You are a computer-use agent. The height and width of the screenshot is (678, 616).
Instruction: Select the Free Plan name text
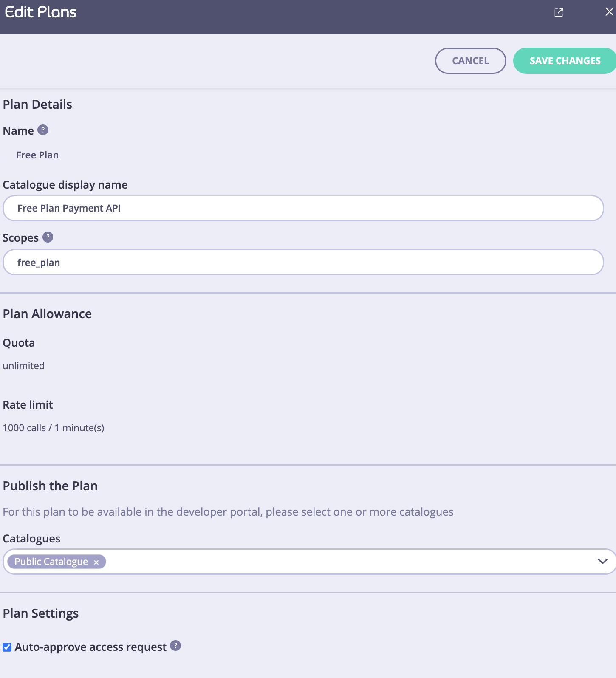tap(37, 155)
